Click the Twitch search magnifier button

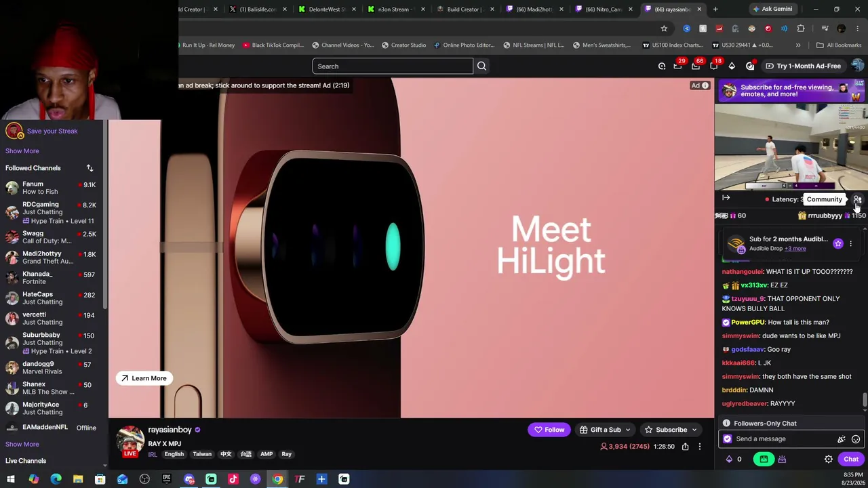coord(481,66)
